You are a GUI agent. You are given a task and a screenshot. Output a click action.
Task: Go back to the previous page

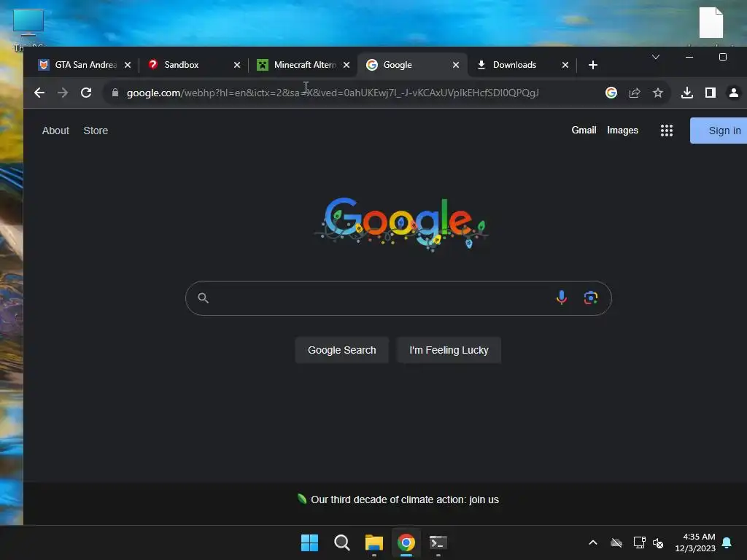[x=39, y=93]
